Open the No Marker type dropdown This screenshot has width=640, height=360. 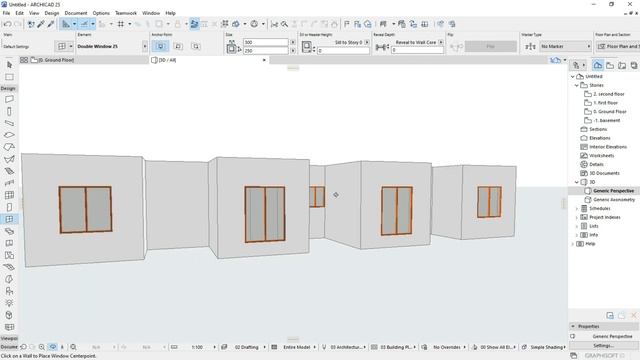[x=565, y=47]
